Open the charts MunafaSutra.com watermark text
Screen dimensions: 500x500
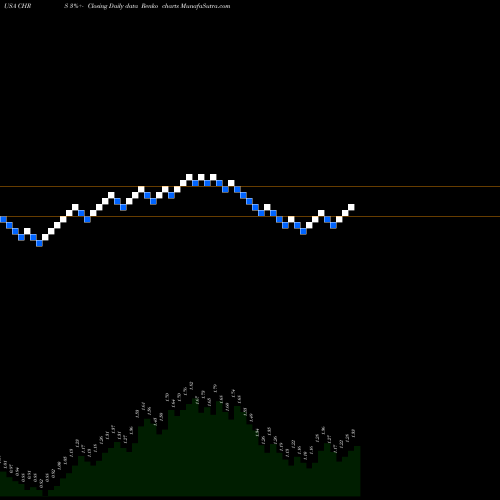click(x=196, y=6)
